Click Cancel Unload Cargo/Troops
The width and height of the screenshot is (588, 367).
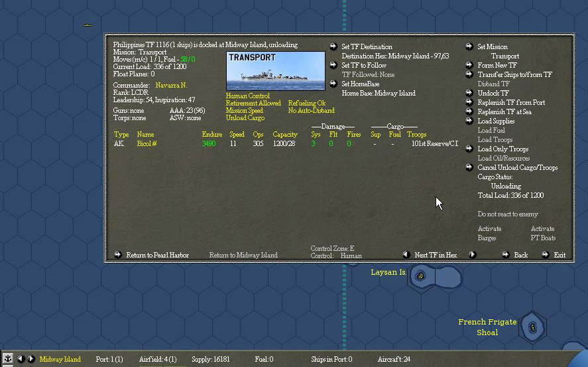[x=518, y=167]
